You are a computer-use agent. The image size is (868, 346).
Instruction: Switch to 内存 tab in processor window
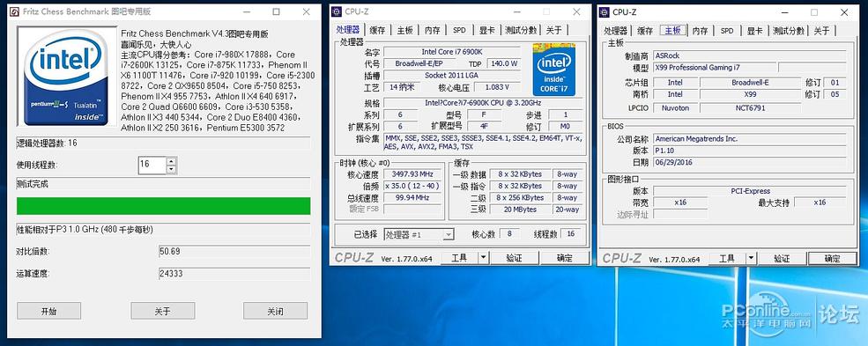coord(433,31)
